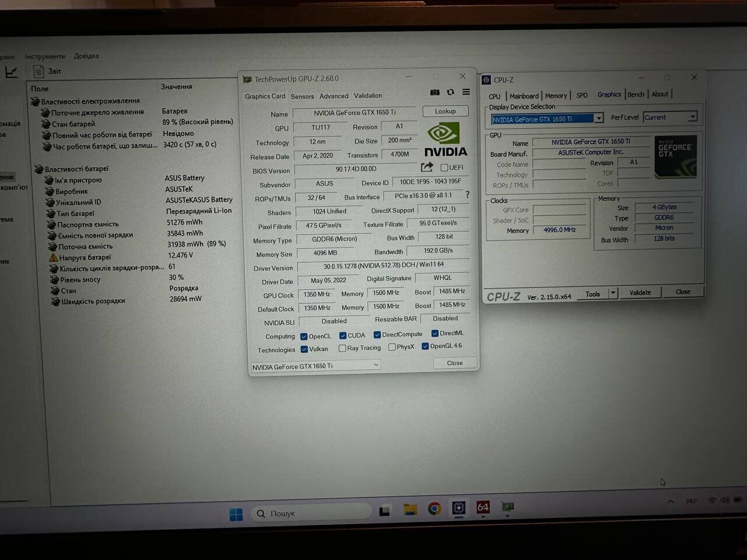The height and width of the screenshot is (560, 747).
Task: Expand the Display Device Selection dropdown
Action: click(599, 118)
